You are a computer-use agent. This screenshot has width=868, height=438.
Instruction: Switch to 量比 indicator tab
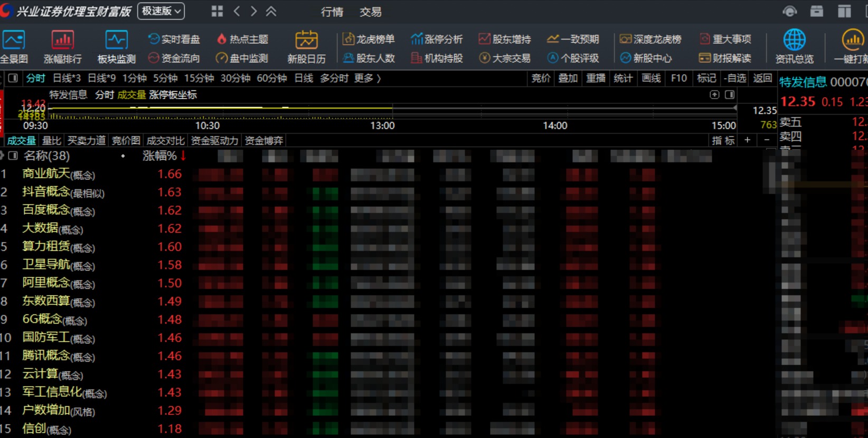click(52, 140)
